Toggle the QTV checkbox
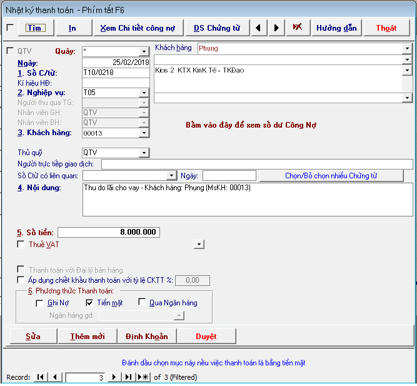417x386 pixels. pos(10,51)
